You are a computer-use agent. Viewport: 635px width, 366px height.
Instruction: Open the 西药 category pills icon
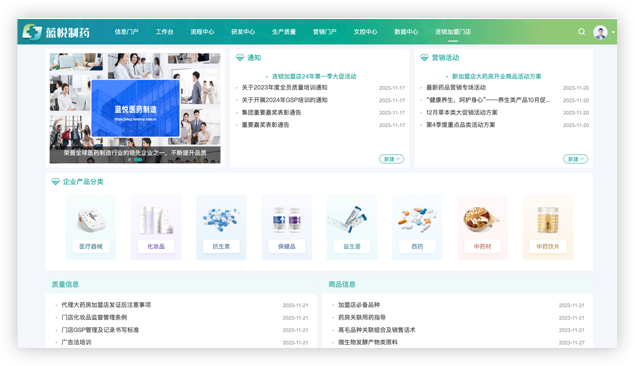[x=417, y=219]
